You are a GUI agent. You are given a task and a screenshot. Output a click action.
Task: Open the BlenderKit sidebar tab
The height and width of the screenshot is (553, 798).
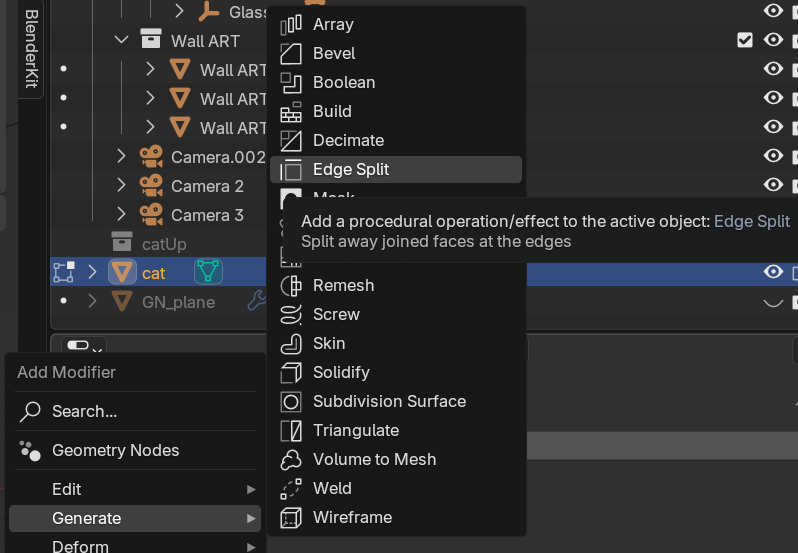30,48
